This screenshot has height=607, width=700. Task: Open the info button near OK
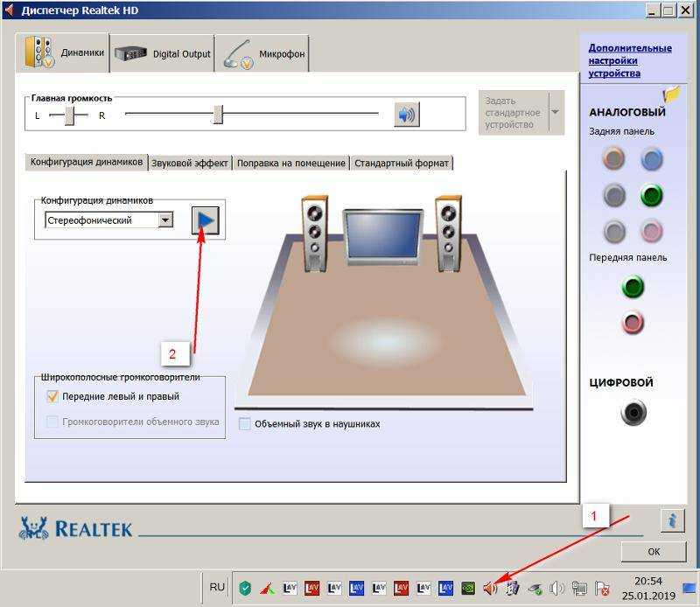(671, 520)
